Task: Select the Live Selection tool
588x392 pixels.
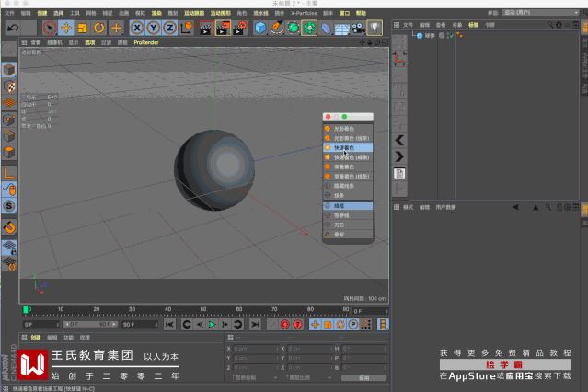Action: (50, 28)
